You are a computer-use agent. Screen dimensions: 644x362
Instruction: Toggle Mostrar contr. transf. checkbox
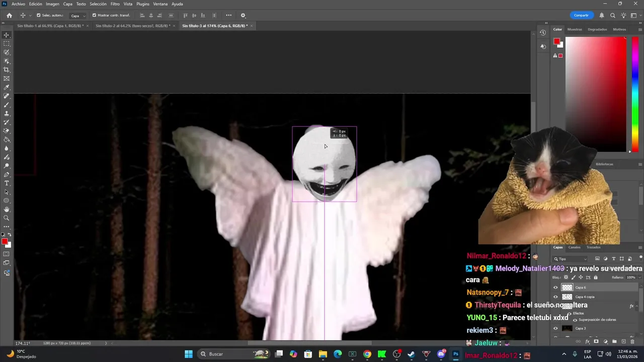point(94,16)
